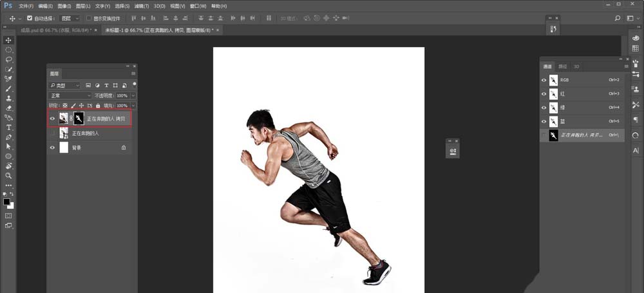
Task: Select the layer mask thumbnail of 拷贝 layer
Action: 79,119
